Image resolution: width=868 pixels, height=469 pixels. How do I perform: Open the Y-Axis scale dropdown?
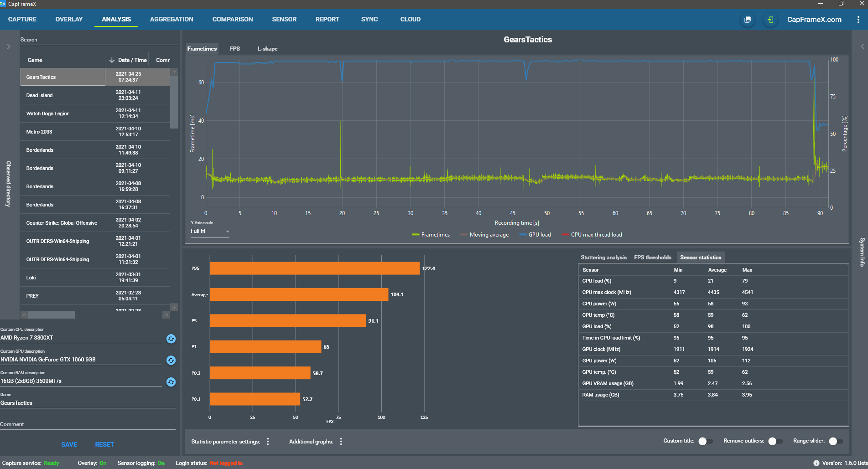210,232
